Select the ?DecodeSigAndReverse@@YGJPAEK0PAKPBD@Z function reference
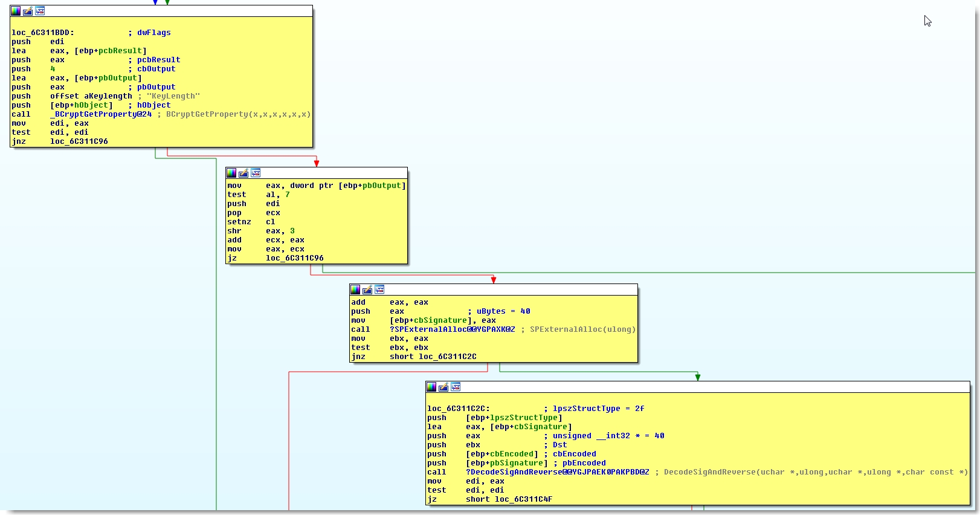The width and height of the screenshot is (980, 515). tap(557, 472)
